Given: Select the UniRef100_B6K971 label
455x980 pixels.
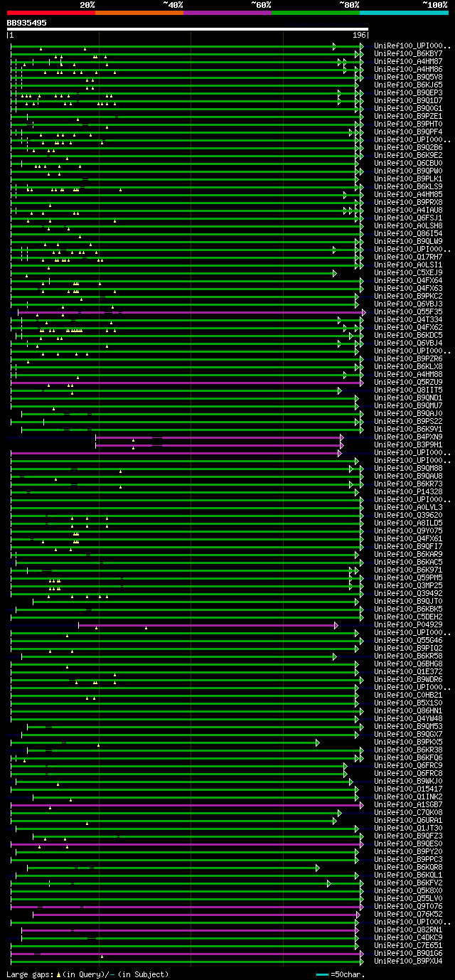Looking at the screenshot, I should coord(408,570).
